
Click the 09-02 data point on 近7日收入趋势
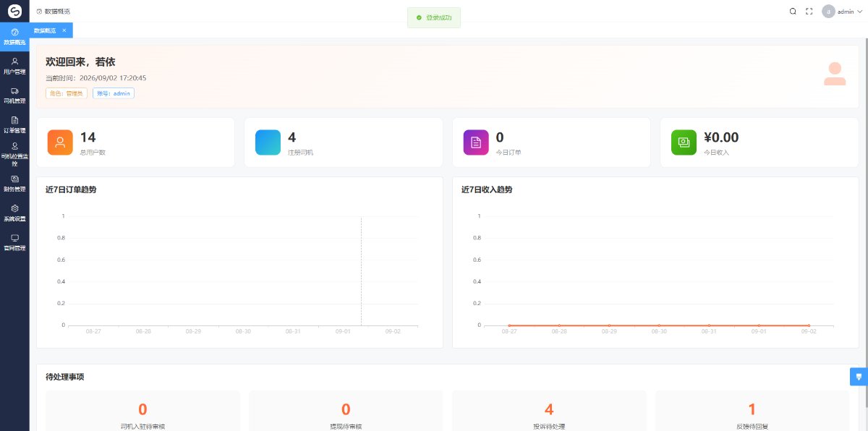[x=809, y=325]
